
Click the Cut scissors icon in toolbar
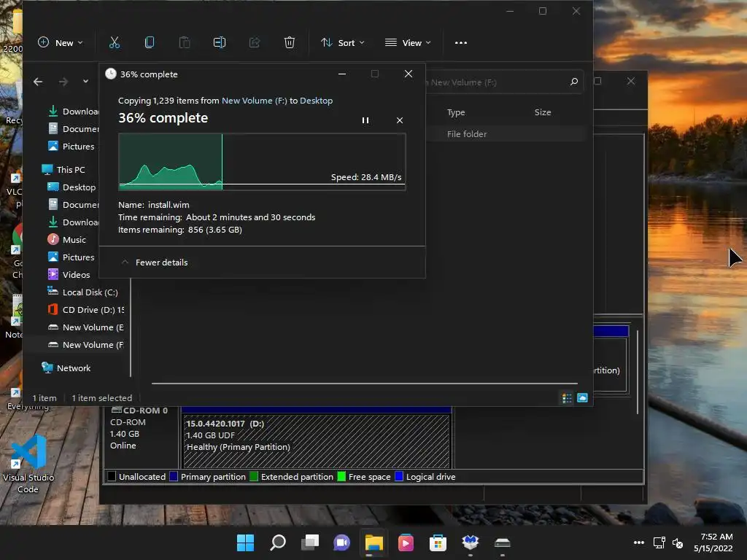pyautogui.click(x=115, y=42)
